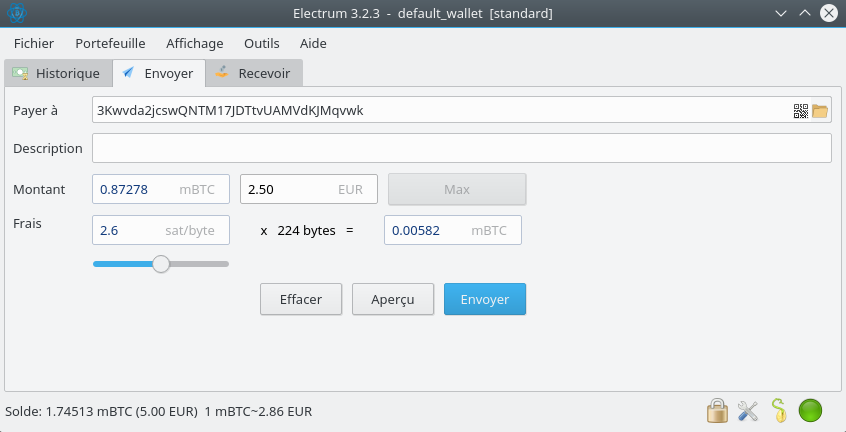Switch to the Recevoir tab
The width and height of the screenshot is (846, 432).
pyautogui.click(x=254, y=73)
